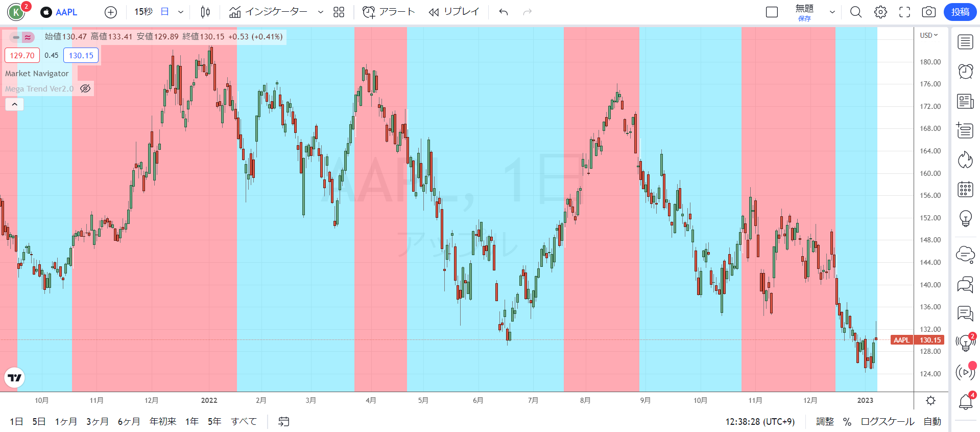
Task: Set date range to すべて
Action: click(244, 422)
